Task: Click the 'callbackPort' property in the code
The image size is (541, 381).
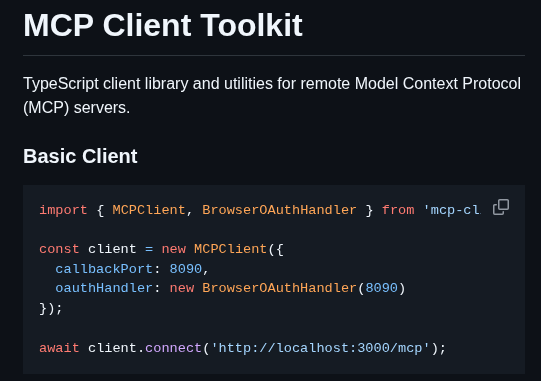Action: [104, 268]
